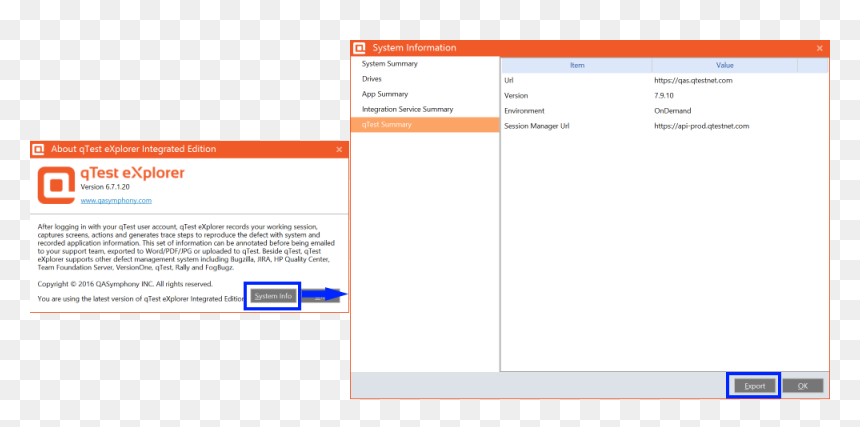Click the Url row label

pos(508,80)
